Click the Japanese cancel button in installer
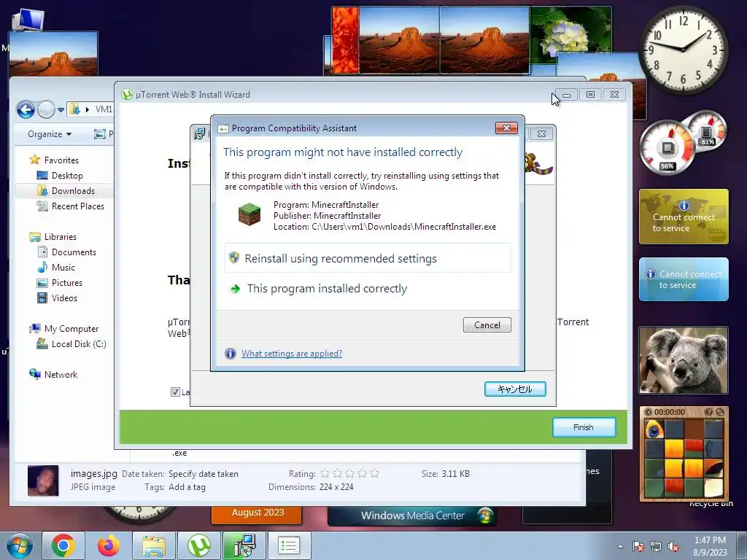Viewport: 747px width, 560px height. click(515, 389)
